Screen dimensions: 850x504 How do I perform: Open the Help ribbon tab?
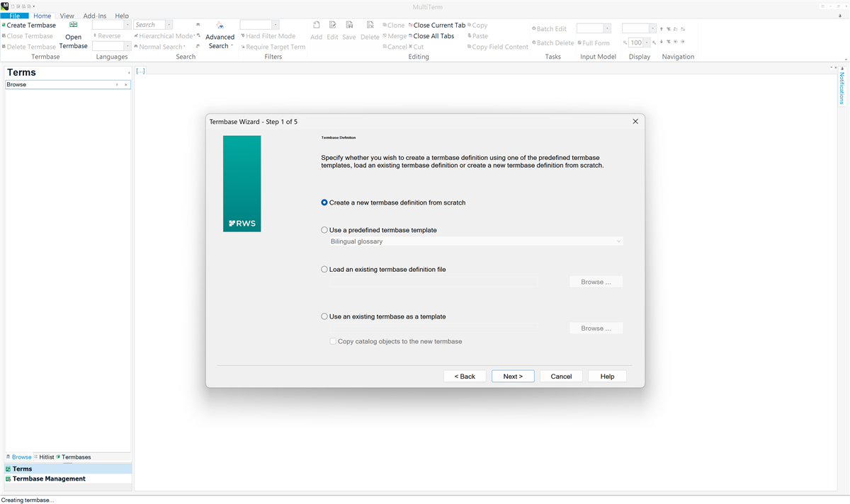(x=122, y=16)
